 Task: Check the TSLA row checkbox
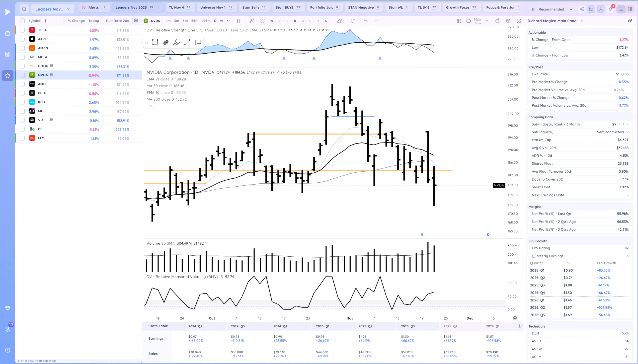pyautogui.click(x=22, y=30)
